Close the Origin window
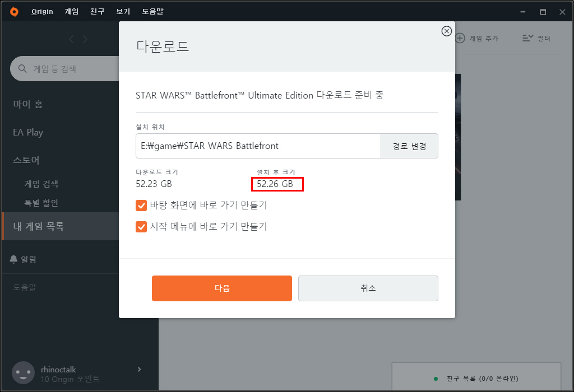Screen dimensions: 574x392 coord(563,12)
